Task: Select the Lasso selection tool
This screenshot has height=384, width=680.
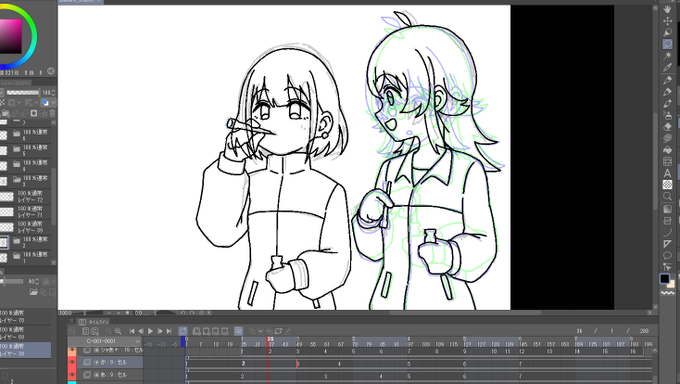Action: click(667, 44)
